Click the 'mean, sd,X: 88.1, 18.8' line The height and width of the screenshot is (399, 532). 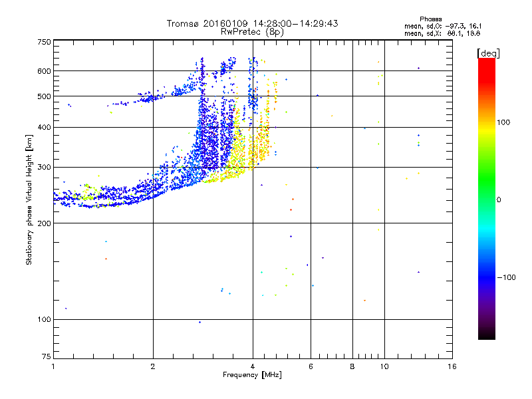click(x=442, y=34)
